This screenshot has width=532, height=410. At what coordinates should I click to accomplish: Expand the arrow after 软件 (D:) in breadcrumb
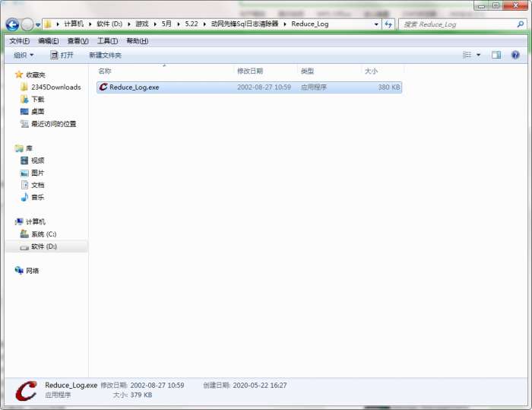pyautogui.click(x=129, y=24)
